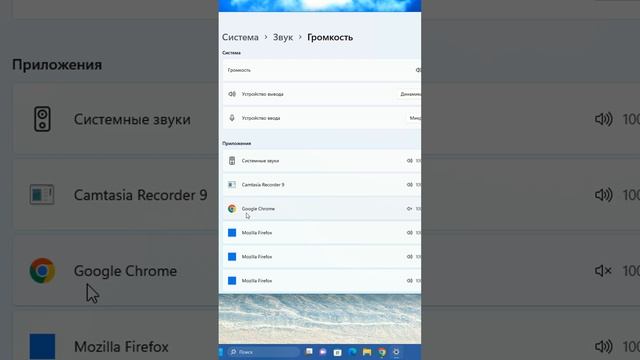Click system sounds speaker-box icon in center panel
Screen dimensions: 640x360
coord(232,160)
